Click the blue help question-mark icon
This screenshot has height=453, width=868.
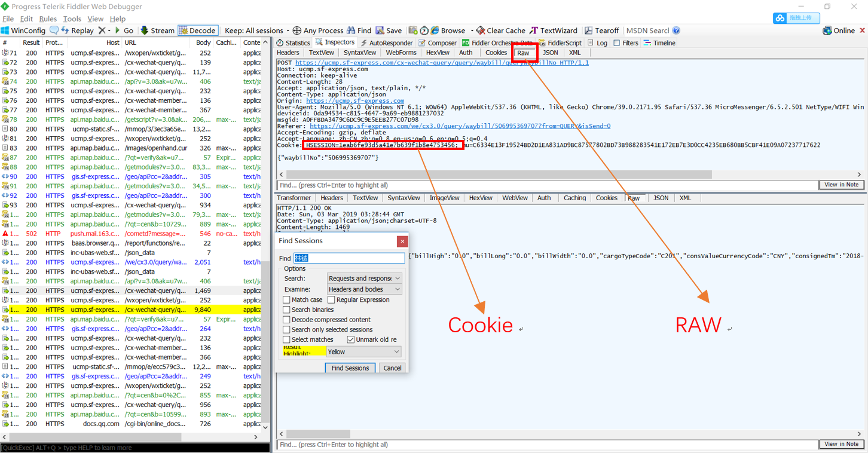pos(676,30)
